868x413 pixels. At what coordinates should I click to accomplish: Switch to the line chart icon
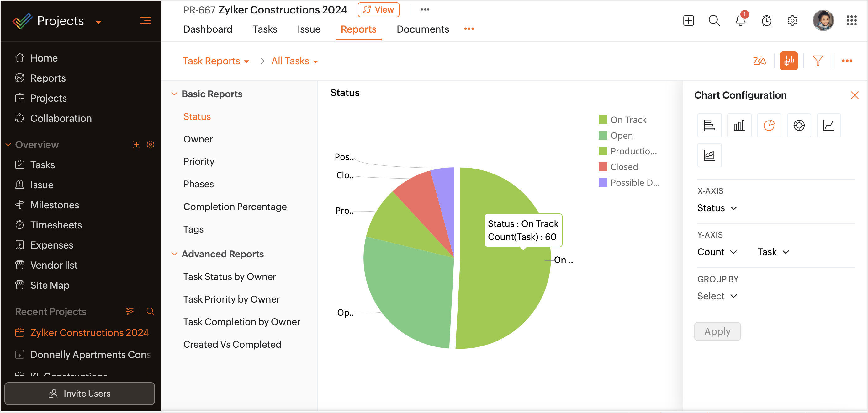(828, 126)
